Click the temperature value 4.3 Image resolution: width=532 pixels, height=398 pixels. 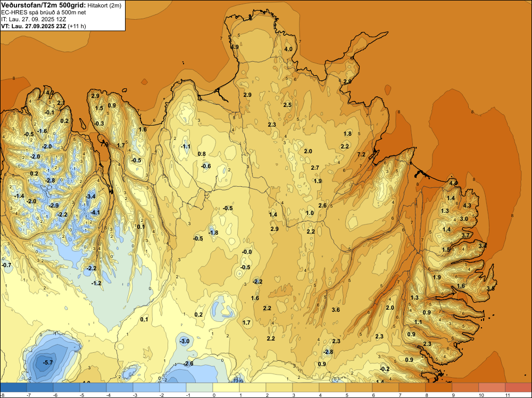point(467,205)
